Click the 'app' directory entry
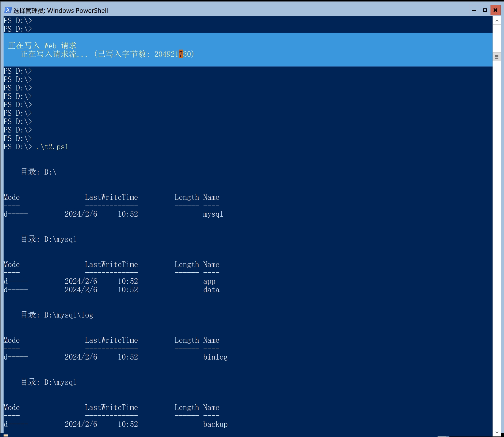The width and height of the screenshot is (504, 437). pyautogui.click(x=209, y=281)
